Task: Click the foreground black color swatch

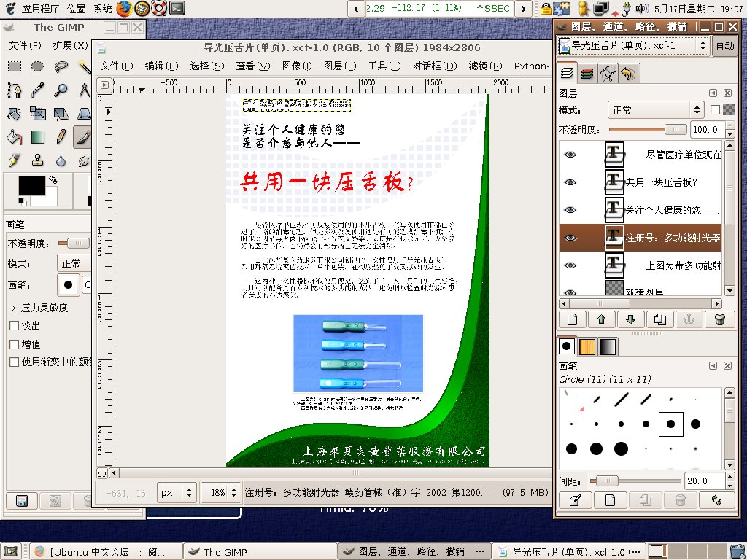Action: coord(32,186)
